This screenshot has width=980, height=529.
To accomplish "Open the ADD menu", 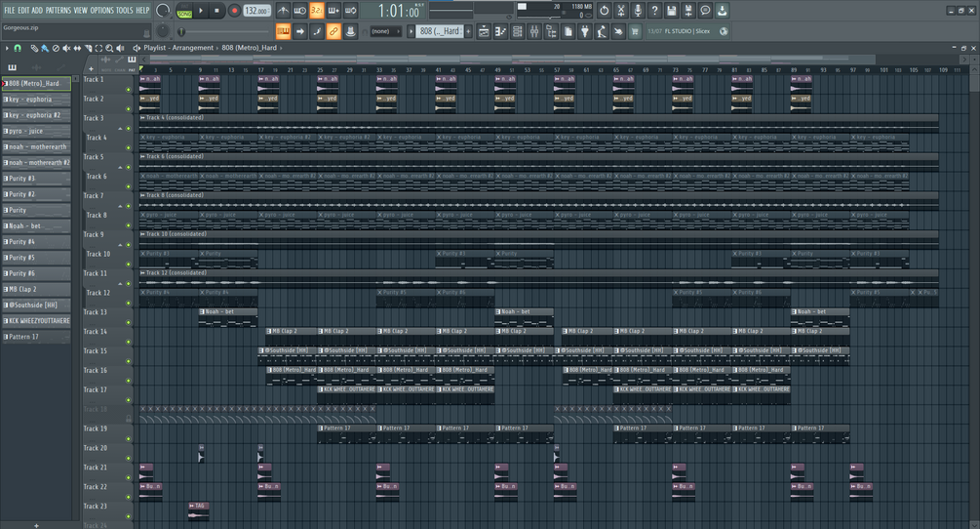I will coord(37,10).
